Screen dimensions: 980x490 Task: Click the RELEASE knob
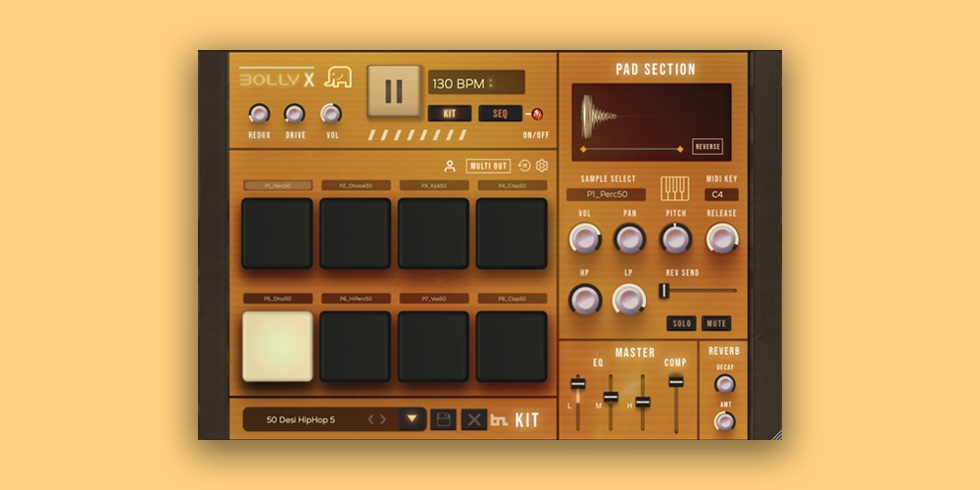tap(722, 238)
